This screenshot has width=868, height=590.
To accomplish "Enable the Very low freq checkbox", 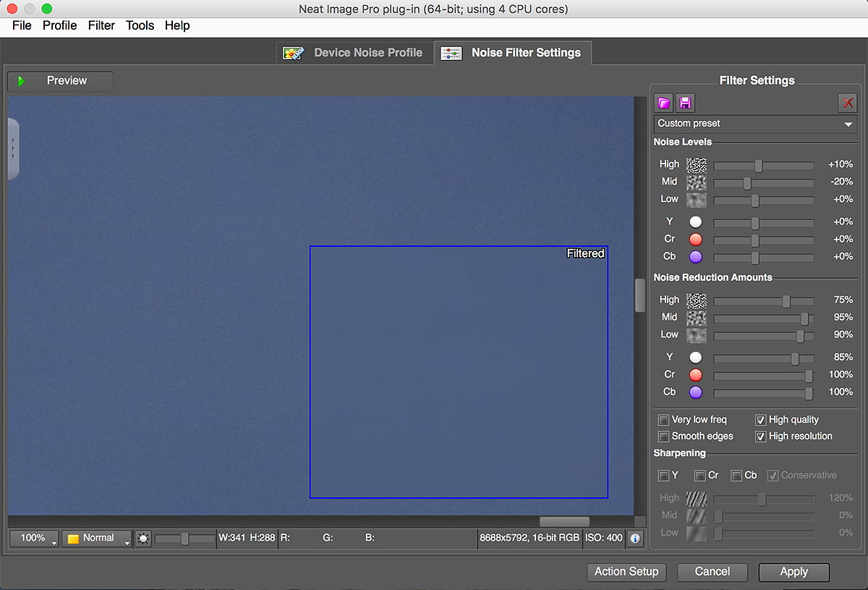I will [663, 420].
